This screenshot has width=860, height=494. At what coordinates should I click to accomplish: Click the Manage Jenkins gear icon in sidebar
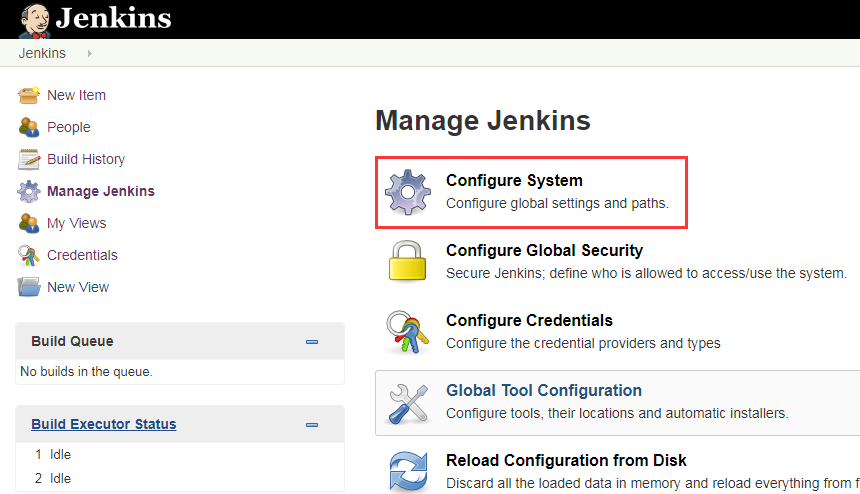click(29, 191)
